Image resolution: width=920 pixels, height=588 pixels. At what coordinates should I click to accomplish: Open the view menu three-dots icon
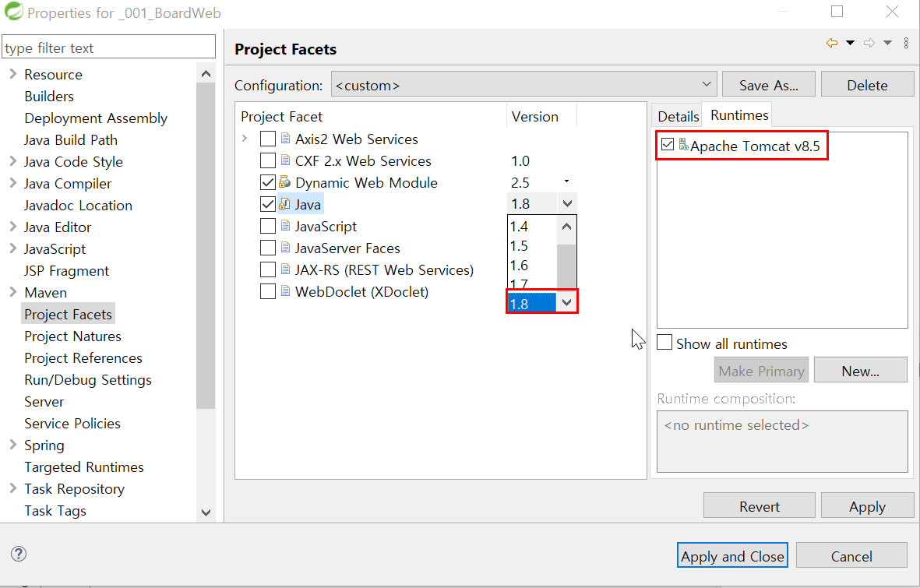click(x=906, y=43)
